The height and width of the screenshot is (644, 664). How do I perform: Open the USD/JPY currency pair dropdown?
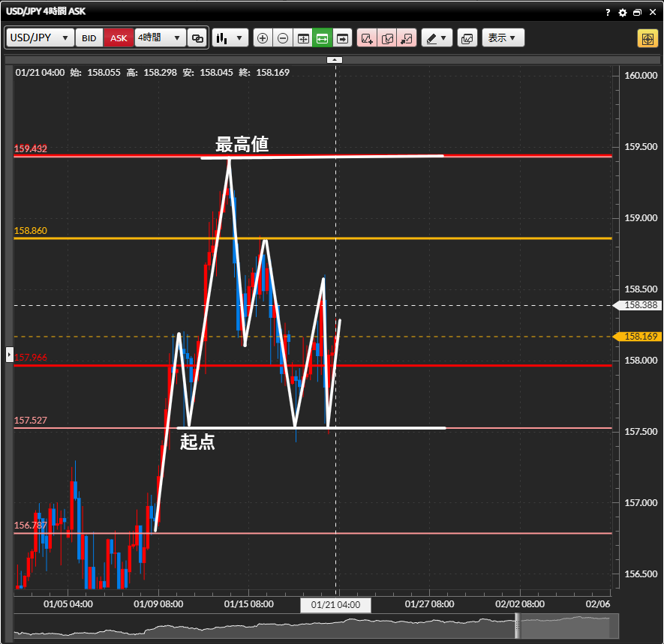click(40, 38)
